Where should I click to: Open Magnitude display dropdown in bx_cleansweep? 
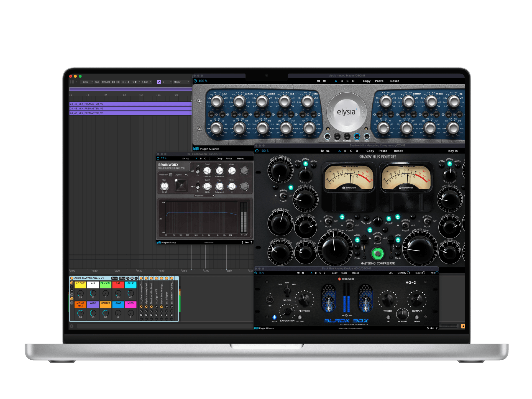tap(204, 196)
